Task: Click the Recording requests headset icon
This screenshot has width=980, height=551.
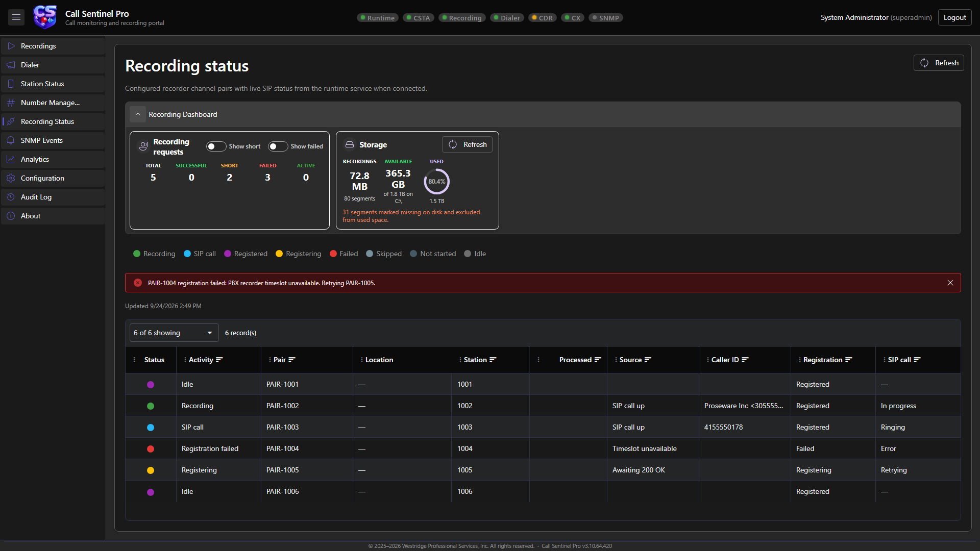Action: pos(144,146)
